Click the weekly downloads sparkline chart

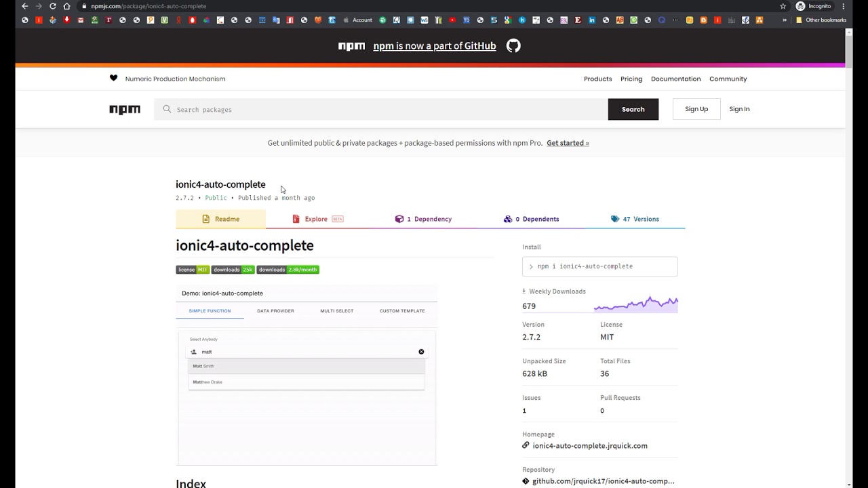[x=636, y=304]
